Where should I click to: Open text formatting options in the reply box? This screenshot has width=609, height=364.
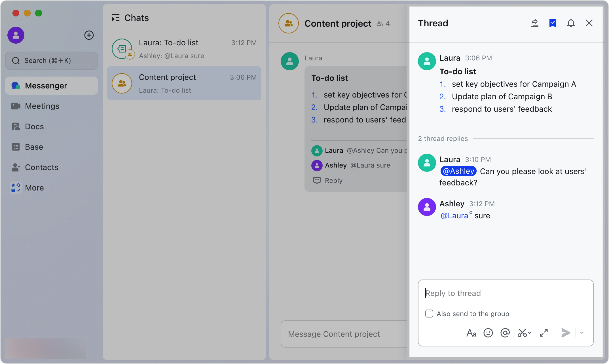(x=471, y=333)
